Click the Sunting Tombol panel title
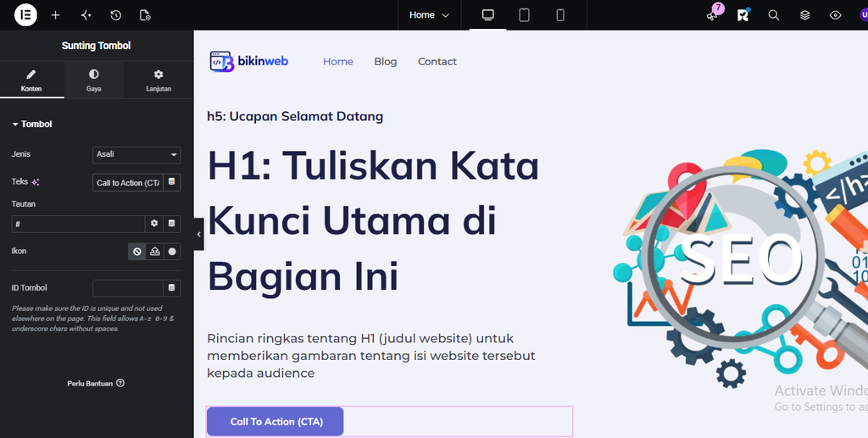This screenshot has width=868, height=438. coord(97,46)
